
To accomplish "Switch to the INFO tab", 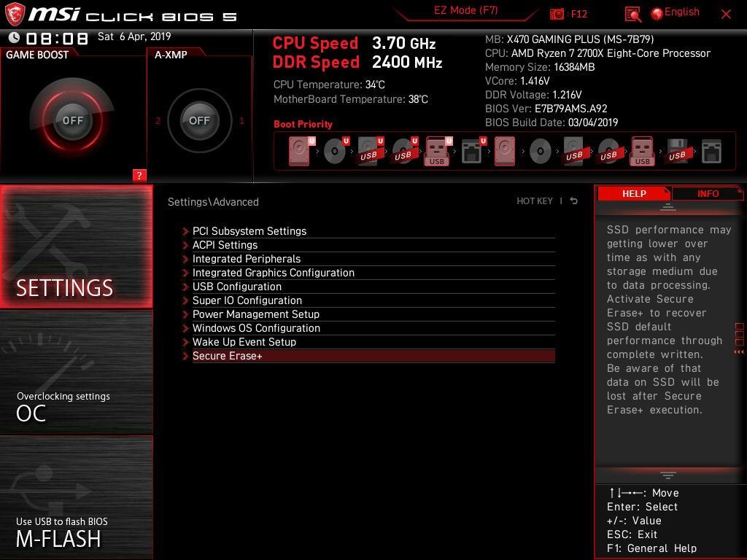I will (707, 193).
